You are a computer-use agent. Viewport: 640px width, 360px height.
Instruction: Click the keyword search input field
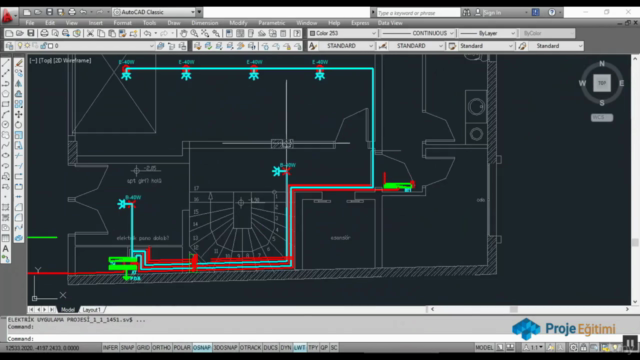point(418,13)
